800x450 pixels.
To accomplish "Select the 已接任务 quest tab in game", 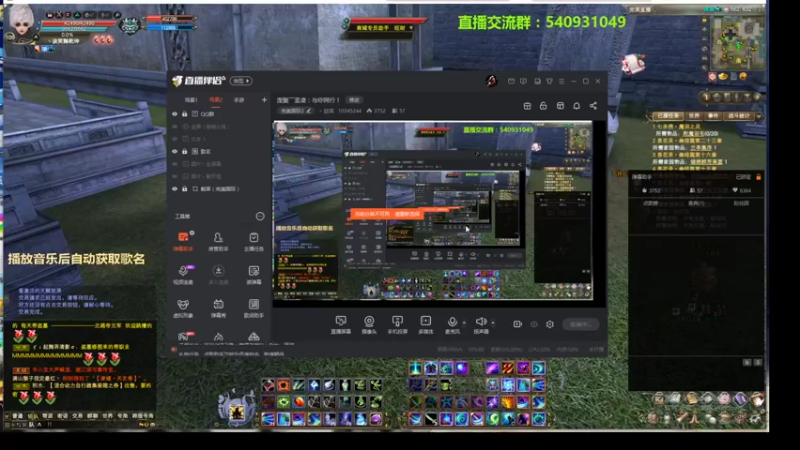I will pos(668,116).
